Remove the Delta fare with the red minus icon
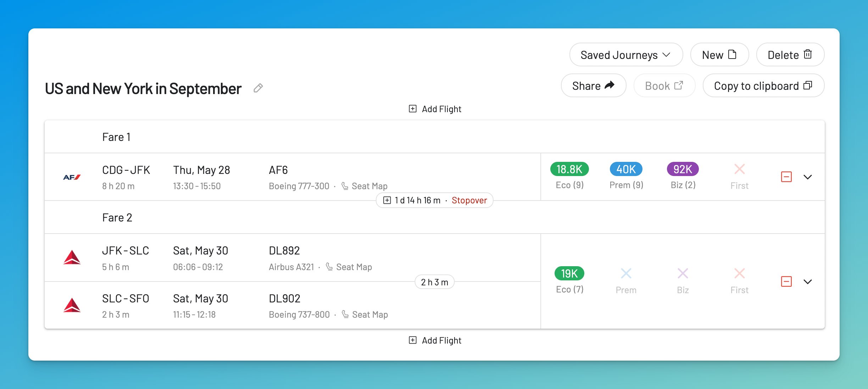The height and width of the screenshot is (389, 868). pyautogui.click(x=786, y=282)
